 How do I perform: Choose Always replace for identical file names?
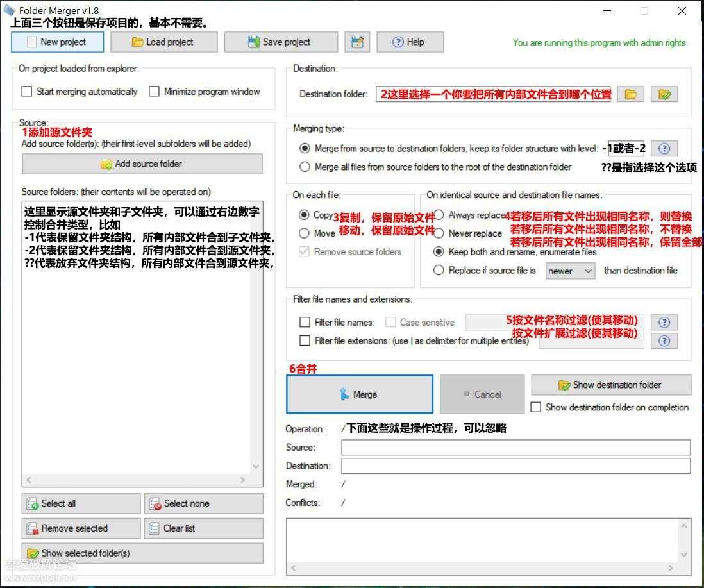click(438, 215)
